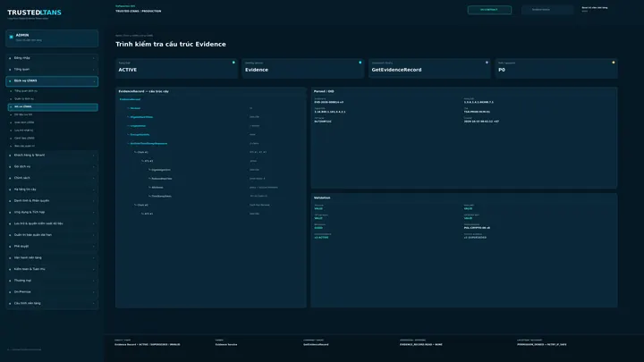Click the yellow status dot on P0 card
The height and width of the screenshot is (362, 644).
(614, 63)
